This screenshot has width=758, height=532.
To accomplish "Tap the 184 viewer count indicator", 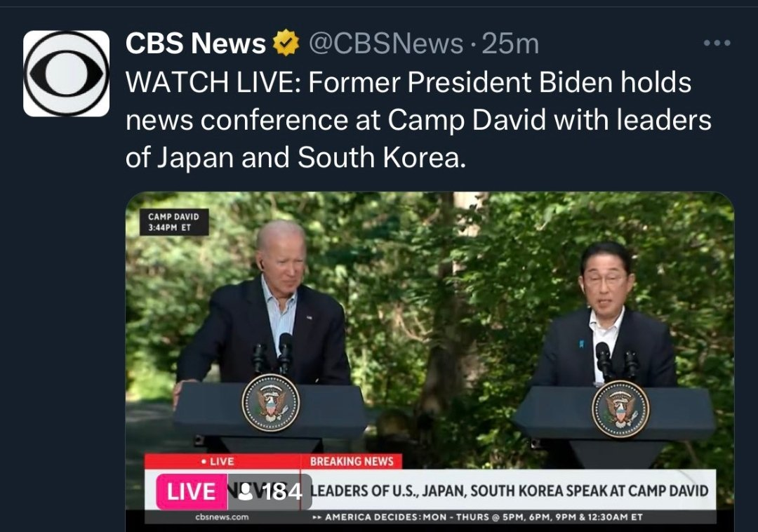I will (x=270, y=491).
